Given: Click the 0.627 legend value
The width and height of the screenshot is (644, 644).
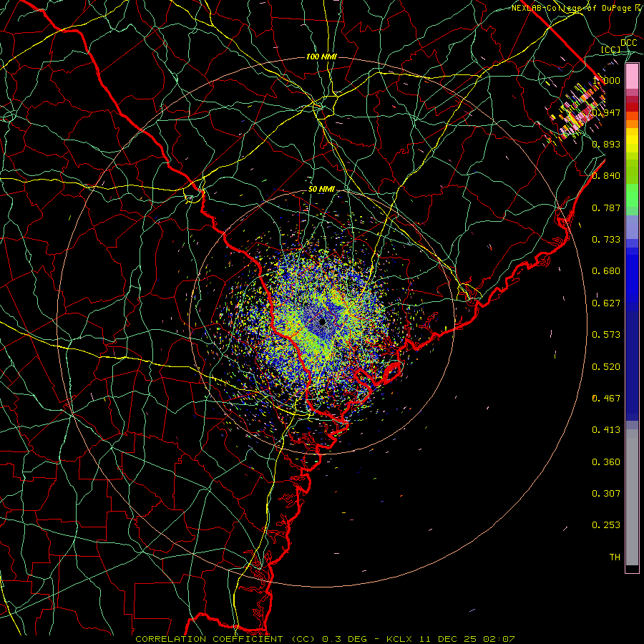Looking at the screenshot, I should [606, 303].
